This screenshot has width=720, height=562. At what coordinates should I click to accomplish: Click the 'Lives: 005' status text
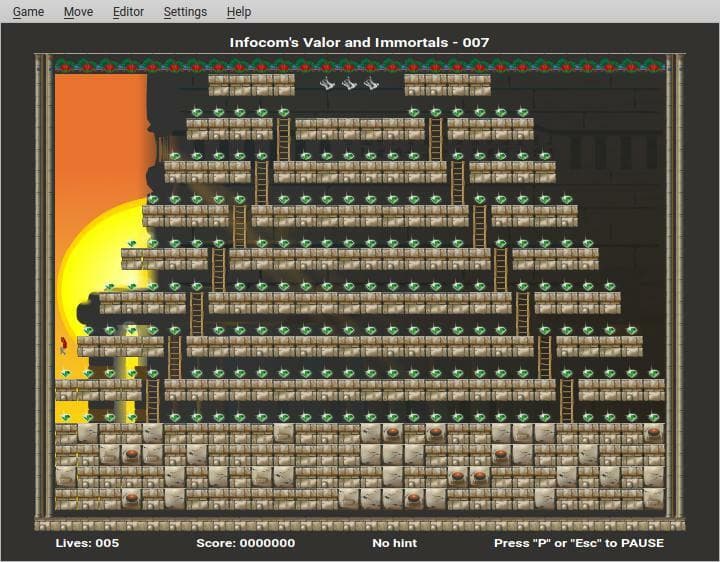tap(87, 543)
